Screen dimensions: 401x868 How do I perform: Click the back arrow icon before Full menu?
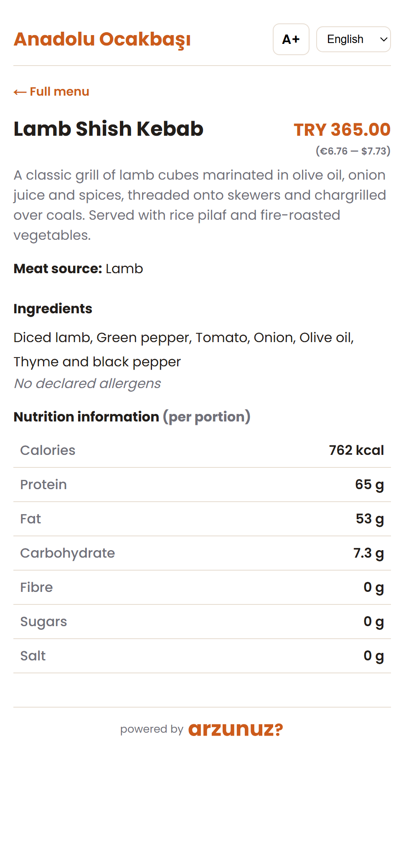click(20, 92)
